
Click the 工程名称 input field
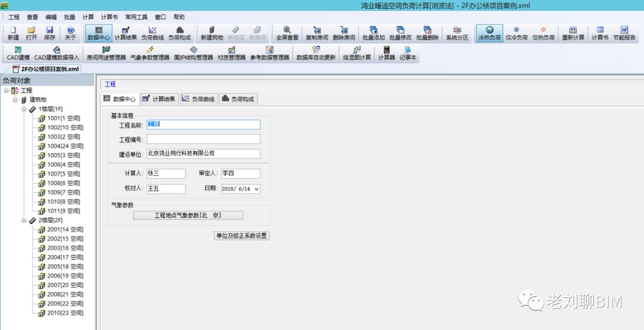coord(204,124)
